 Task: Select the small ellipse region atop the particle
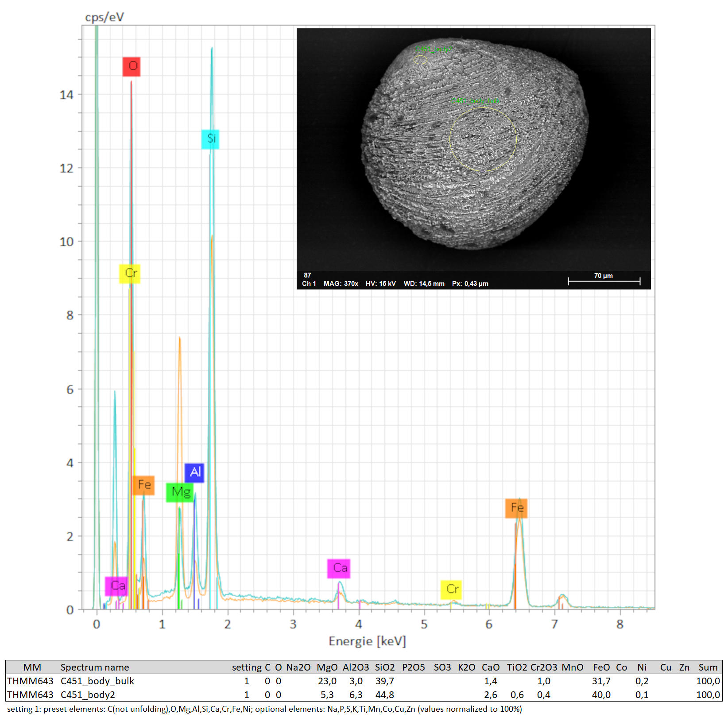[420, 60]
